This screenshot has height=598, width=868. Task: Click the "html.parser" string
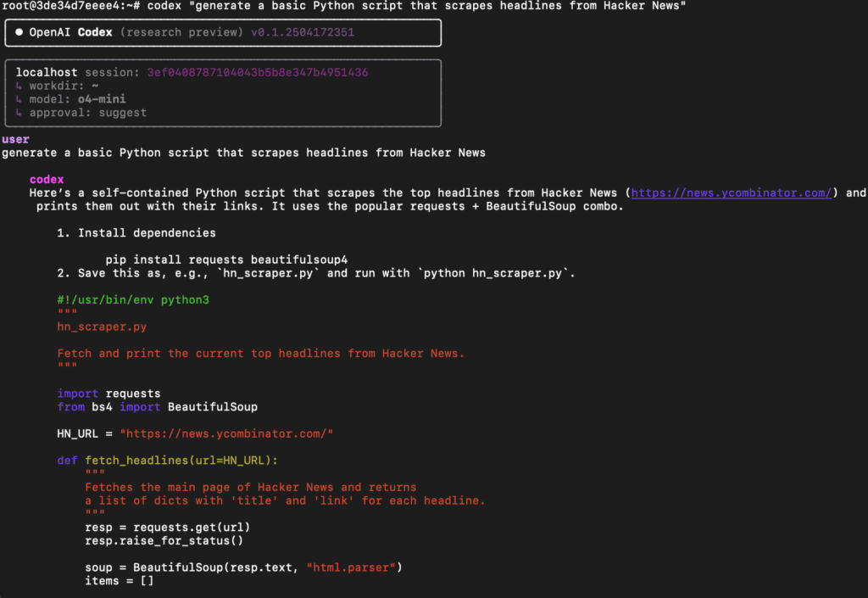click(x=351, y=567)
